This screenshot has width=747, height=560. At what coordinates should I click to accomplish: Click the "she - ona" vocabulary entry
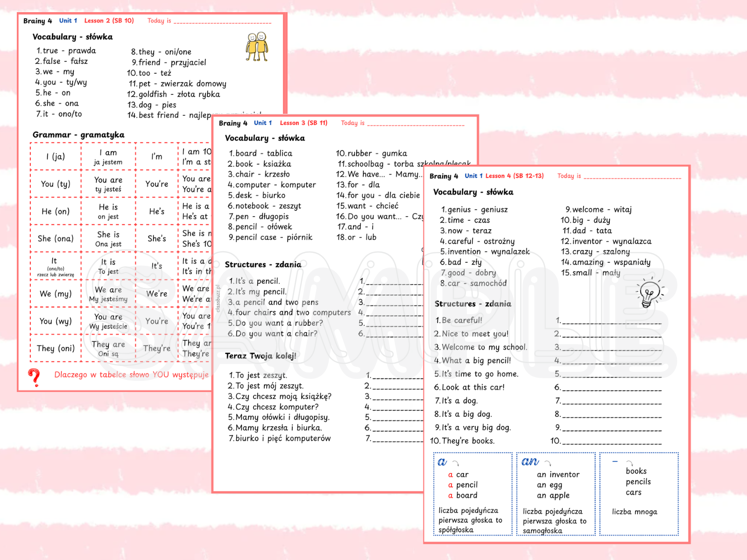click(x=57, y=103)
